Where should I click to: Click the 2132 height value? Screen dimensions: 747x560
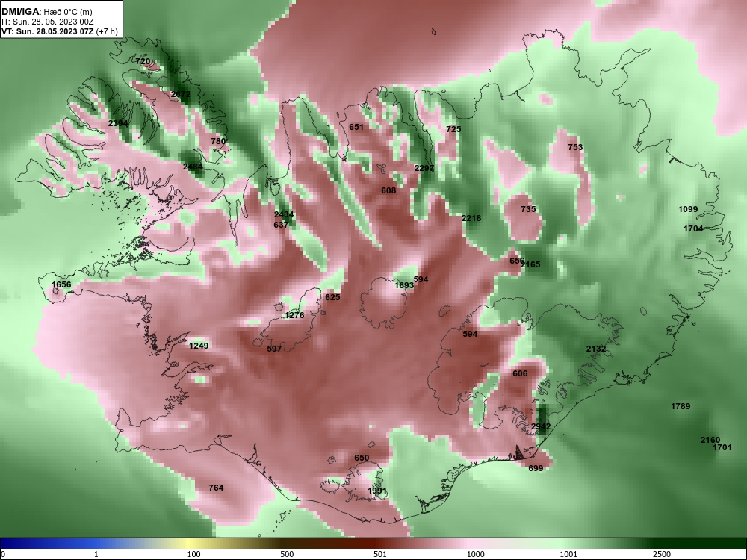[x=596, y=349]
